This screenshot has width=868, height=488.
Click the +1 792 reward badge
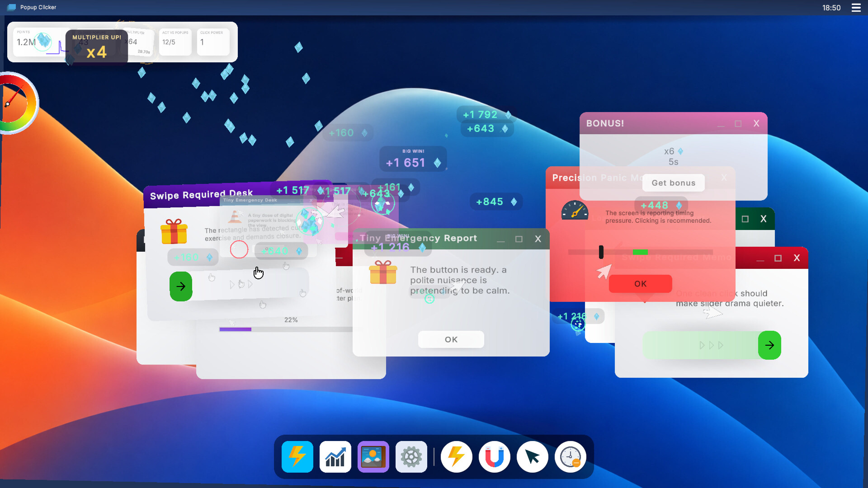point(486,115)
